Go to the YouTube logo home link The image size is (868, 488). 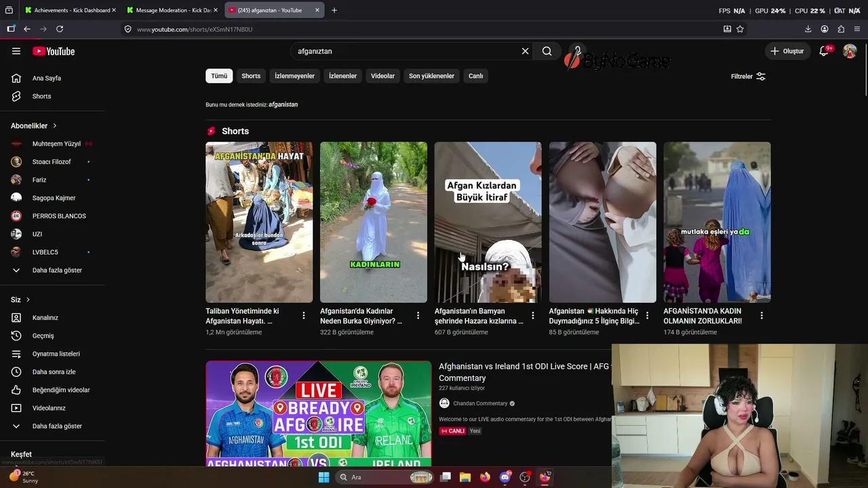(54, 52)
